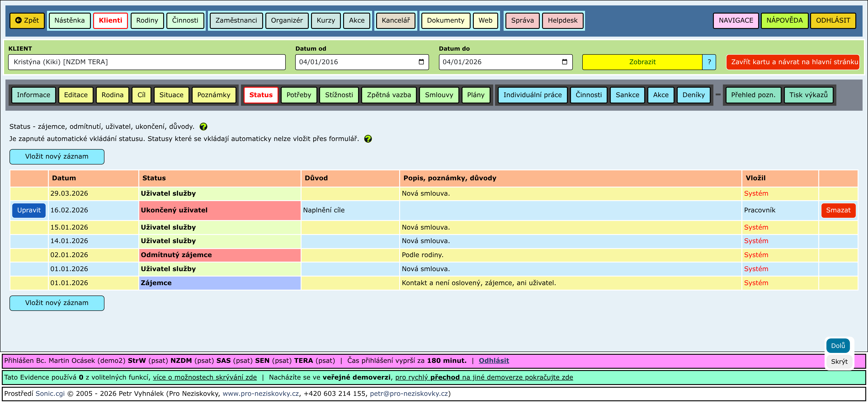Open the Cíl tab

142,95
